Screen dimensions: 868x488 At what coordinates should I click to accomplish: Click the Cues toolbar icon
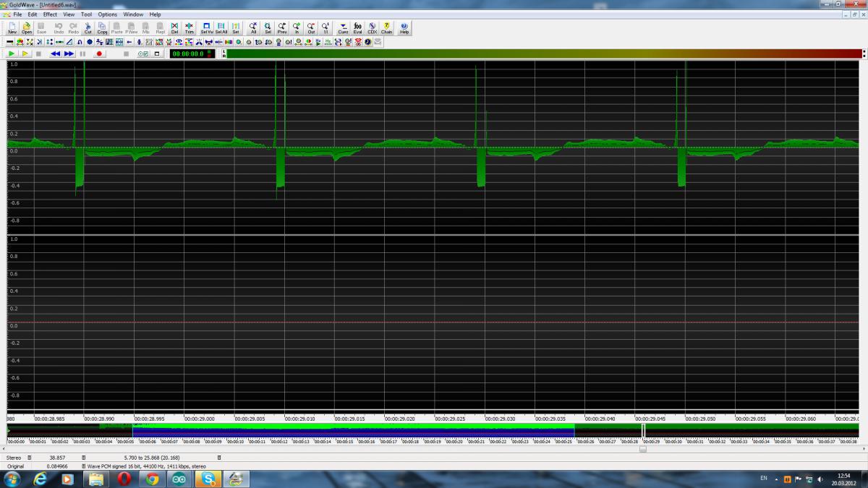point(343,28)
